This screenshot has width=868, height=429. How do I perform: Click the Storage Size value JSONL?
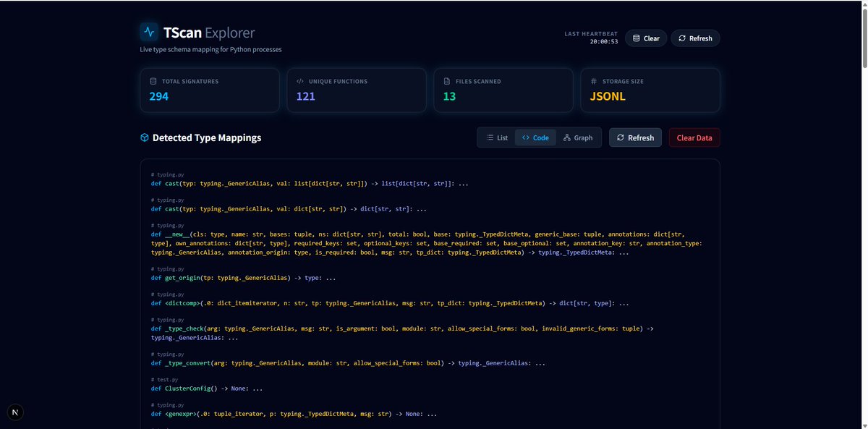(x=608, y=96)
